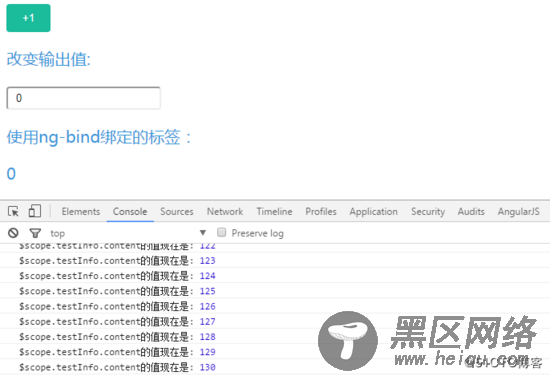The height and width of the screenshot is (376, 550).
Task: Click the green +1 button
Action: coord(28,18)
